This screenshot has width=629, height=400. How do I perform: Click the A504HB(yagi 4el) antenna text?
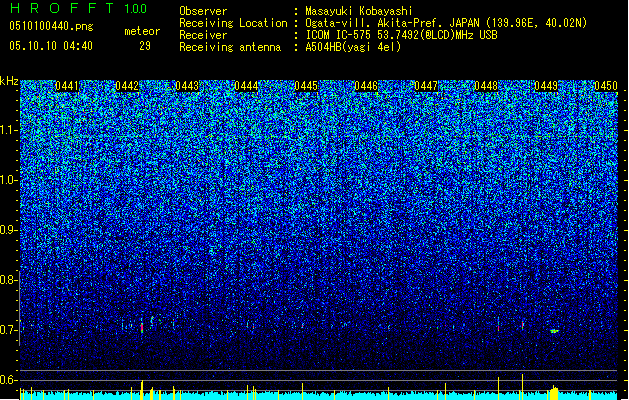coord(353,47)
